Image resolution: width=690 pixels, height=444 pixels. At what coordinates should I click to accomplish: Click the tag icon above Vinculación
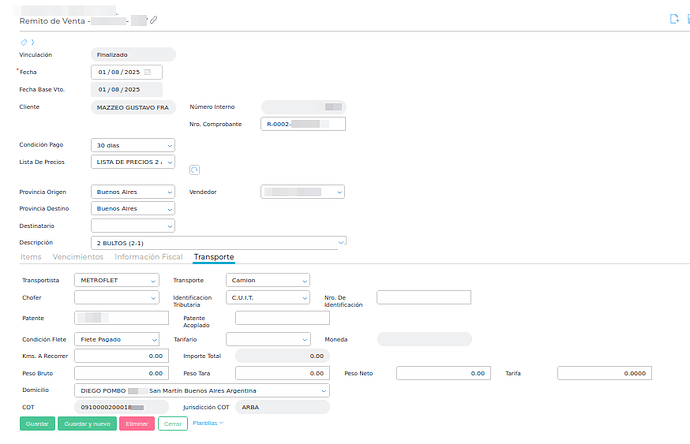pos(23,42)
